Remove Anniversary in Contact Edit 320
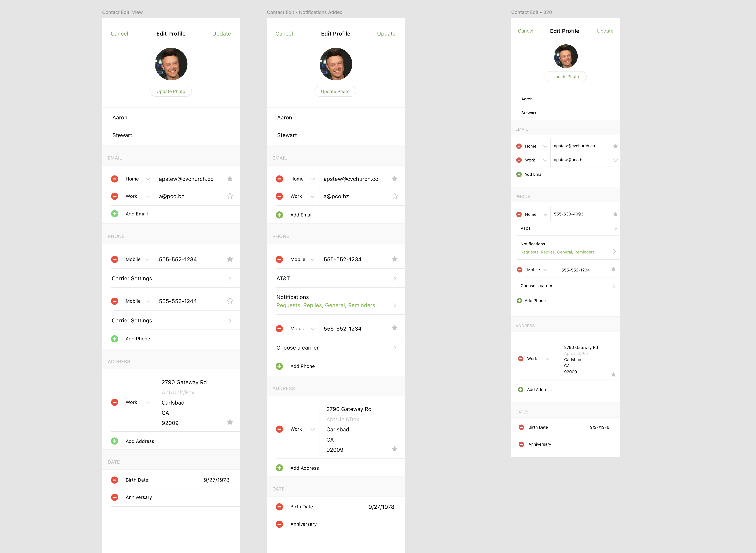The height and width of the screenshot is (553, 756). [521, 444]
